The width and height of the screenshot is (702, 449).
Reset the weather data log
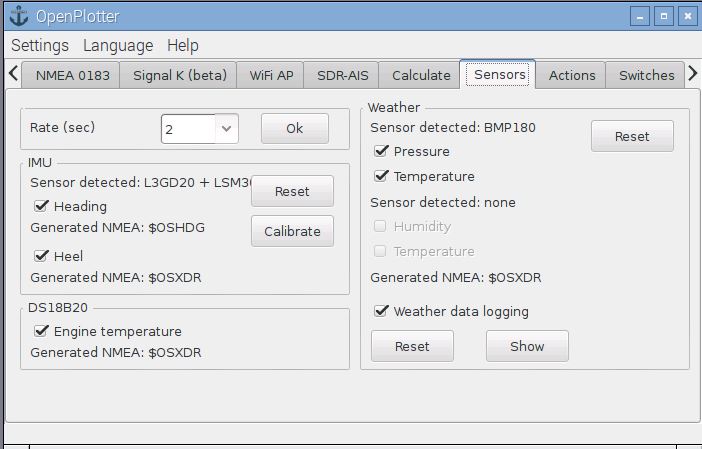point(412,346)
